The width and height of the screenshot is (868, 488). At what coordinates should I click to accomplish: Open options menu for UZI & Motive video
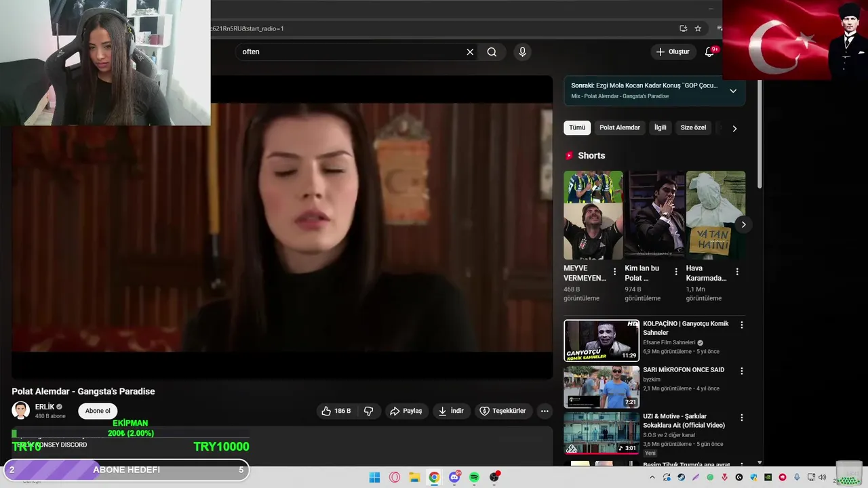click(741, 418)
